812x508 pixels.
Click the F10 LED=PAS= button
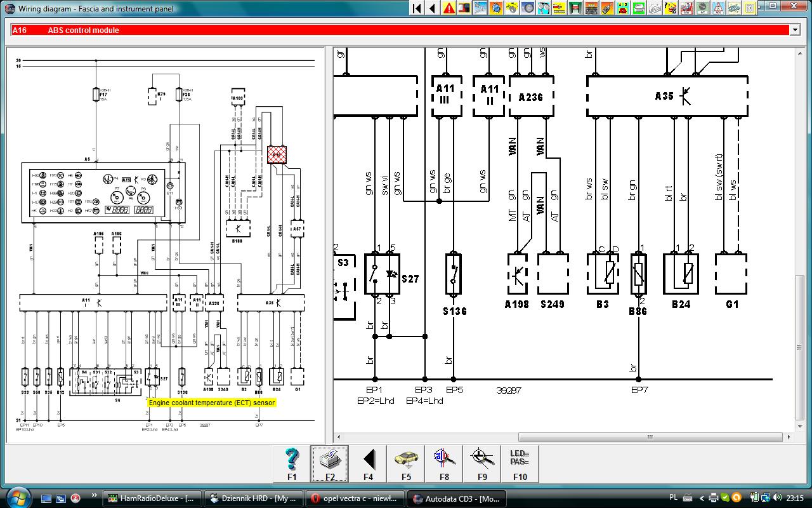click(x=520, y=464)
